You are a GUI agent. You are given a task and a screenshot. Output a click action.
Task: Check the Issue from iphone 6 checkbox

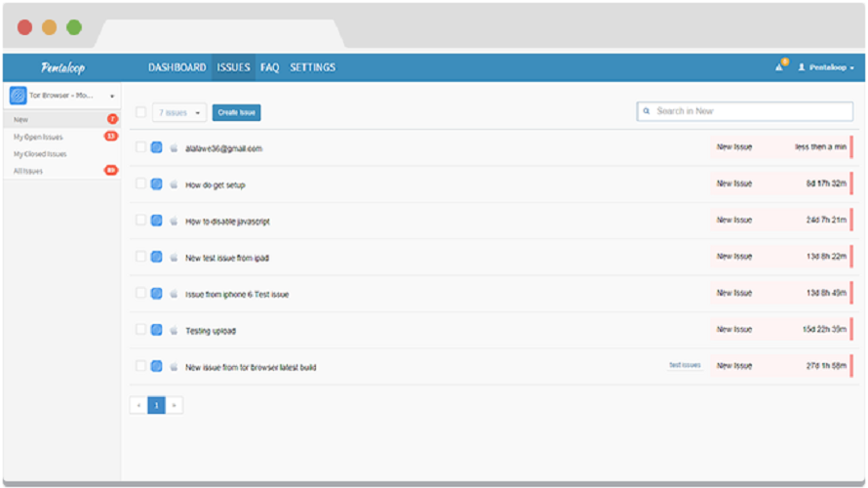tap(140, 294)
